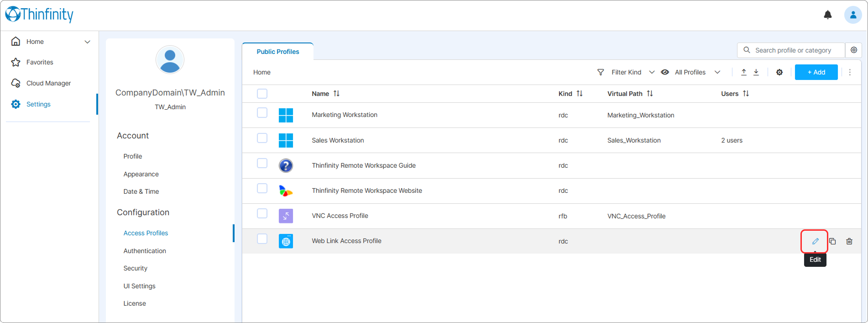Click the + Add button
The height and width of the screenshot is (323, 868).
816,72
